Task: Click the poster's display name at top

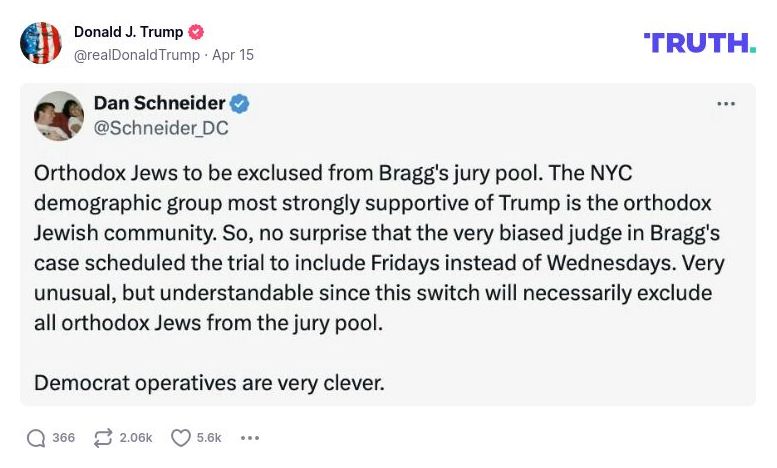Action: 128,33
